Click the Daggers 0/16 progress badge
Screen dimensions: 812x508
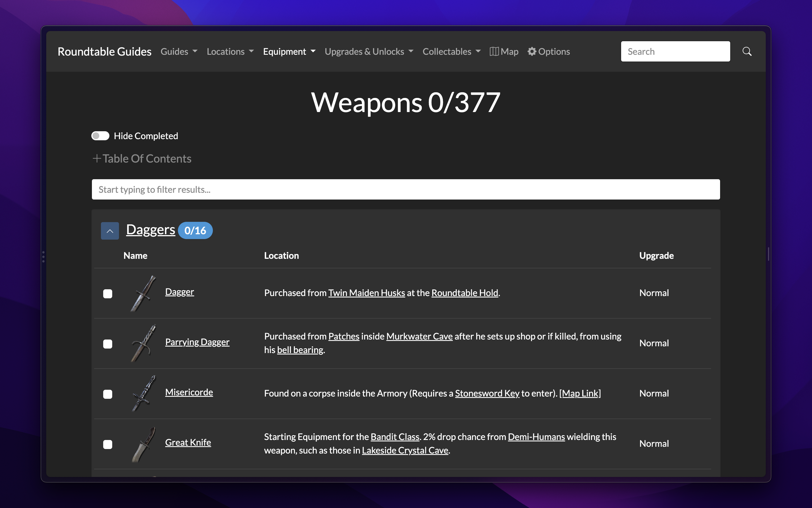click(195, 231)
